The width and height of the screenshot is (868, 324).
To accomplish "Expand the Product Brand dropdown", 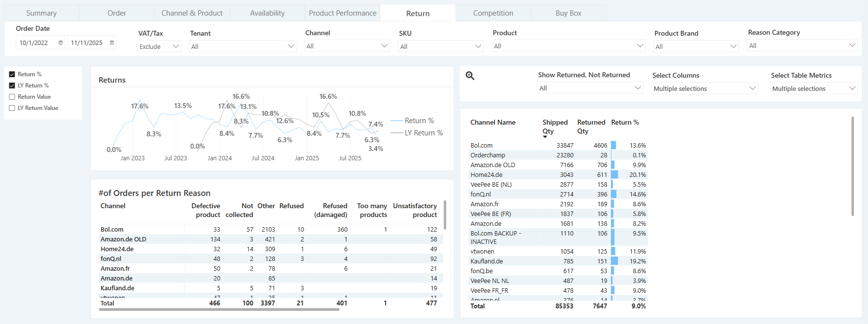I will pos(696,46).
